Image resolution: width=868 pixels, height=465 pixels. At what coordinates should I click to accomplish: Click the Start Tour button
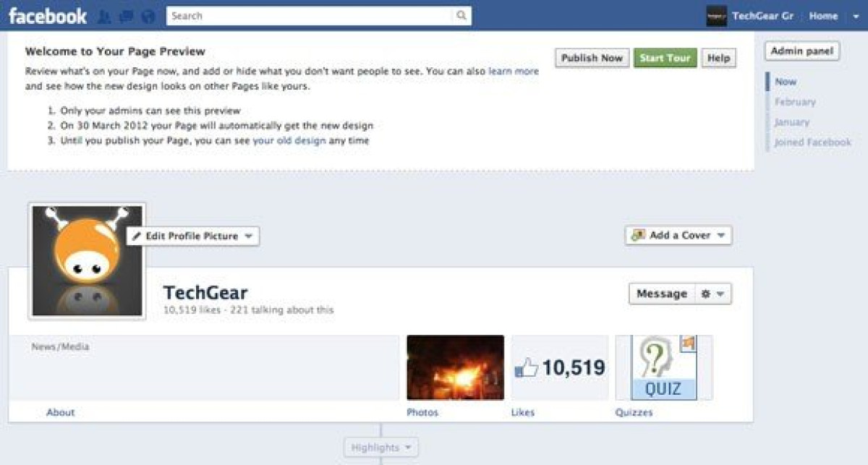[665, 58]
